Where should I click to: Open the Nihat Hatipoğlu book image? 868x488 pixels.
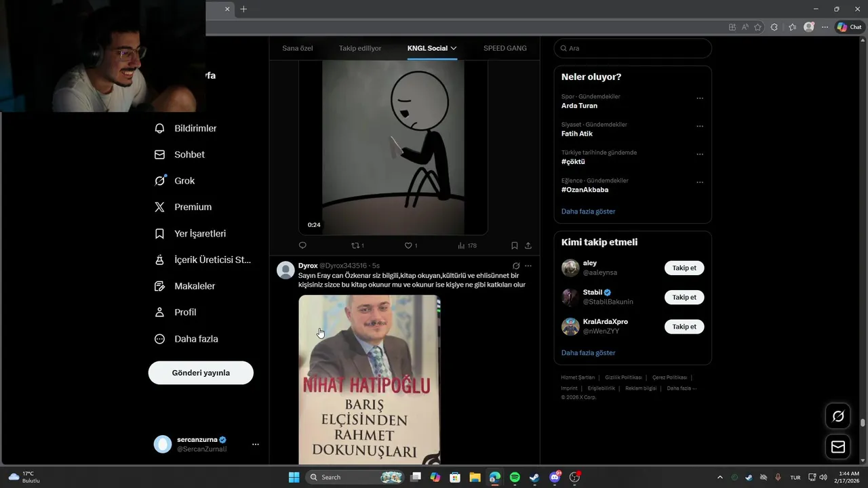point(370,380)
